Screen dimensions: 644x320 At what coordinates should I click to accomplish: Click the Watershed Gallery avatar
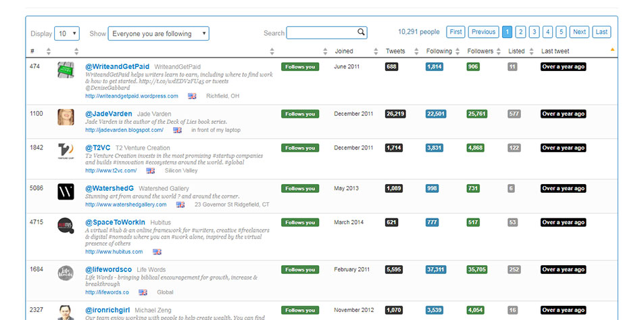(66, 191)
